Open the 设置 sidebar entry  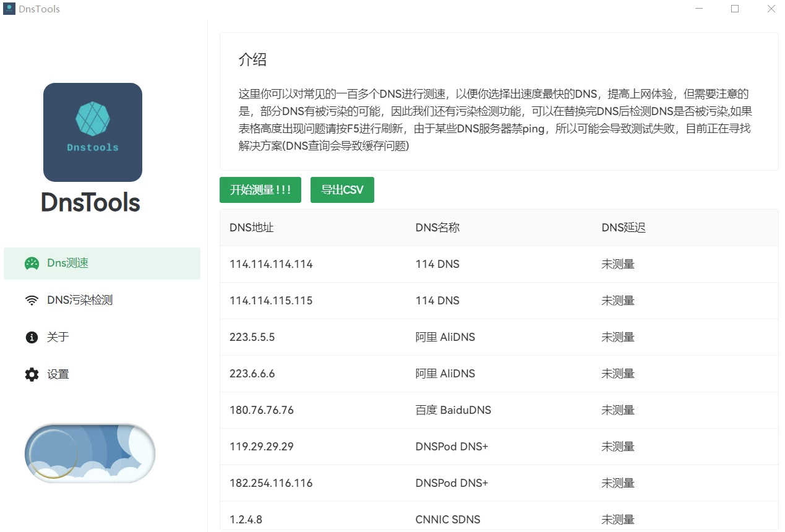click(58, 374)
